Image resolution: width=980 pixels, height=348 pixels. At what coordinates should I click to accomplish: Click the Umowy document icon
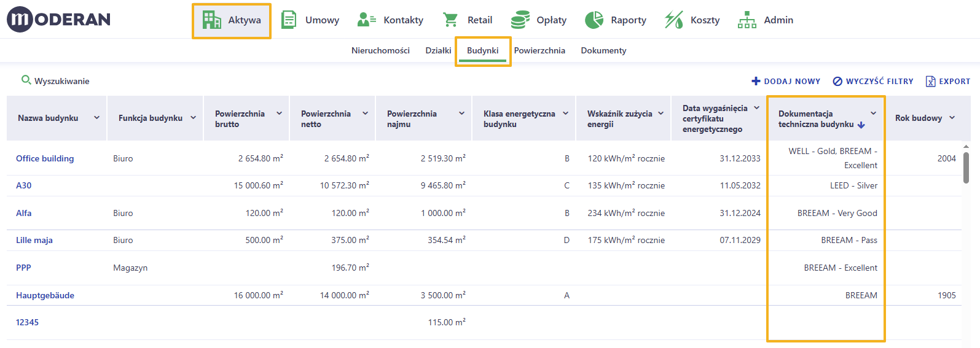289,20
